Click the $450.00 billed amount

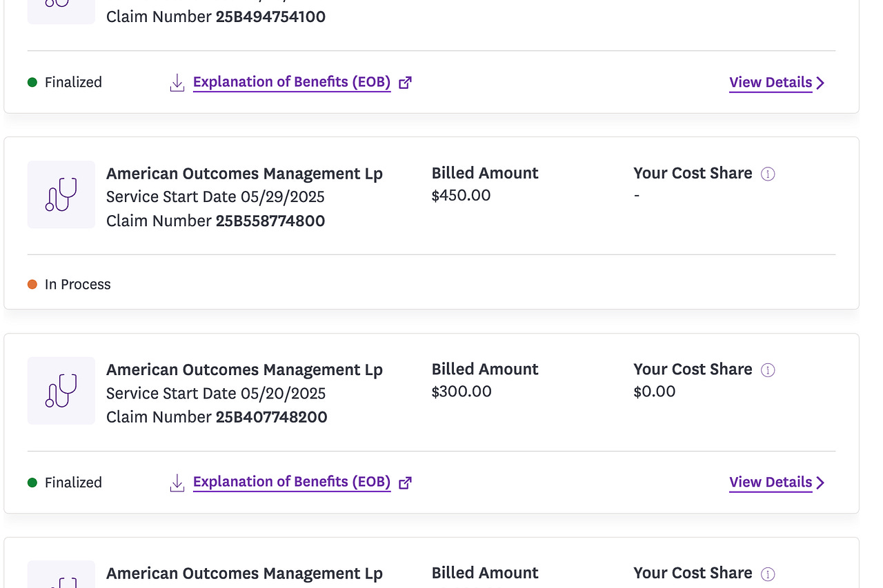(x=461, y=195)
